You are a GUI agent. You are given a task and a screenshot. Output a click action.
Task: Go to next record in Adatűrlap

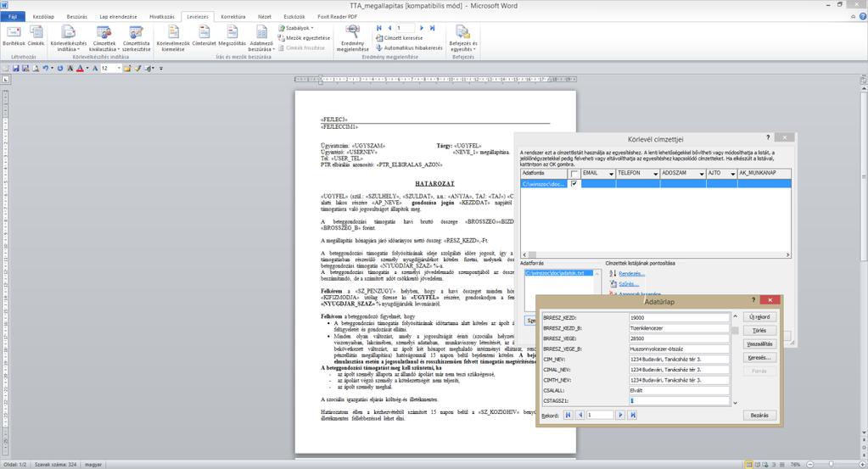click(620, 415)
